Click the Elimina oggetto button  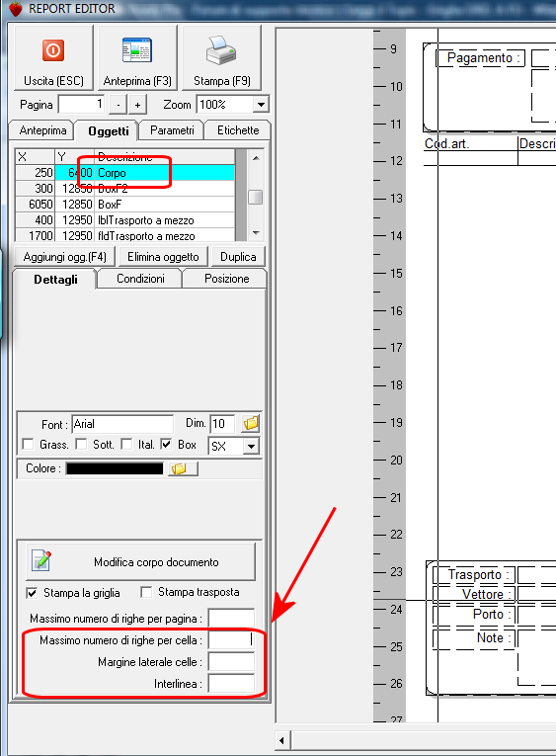163,257
